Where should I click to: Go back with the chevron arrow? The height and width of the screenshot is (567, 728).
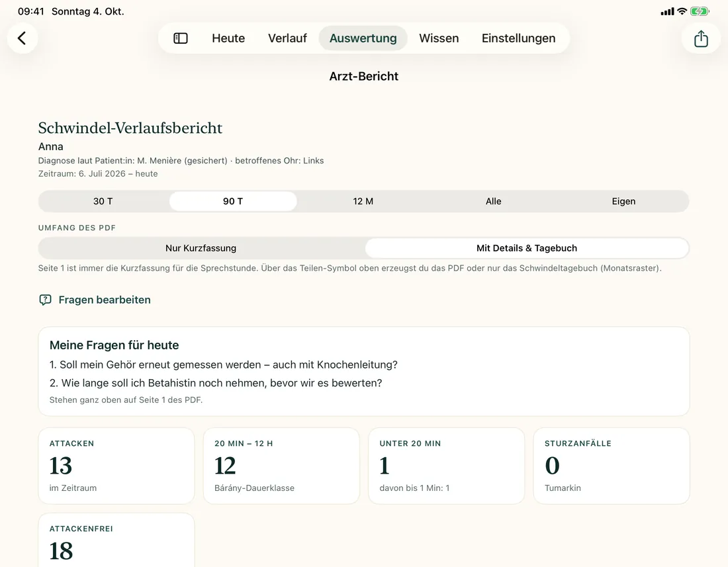click(22, 38)
